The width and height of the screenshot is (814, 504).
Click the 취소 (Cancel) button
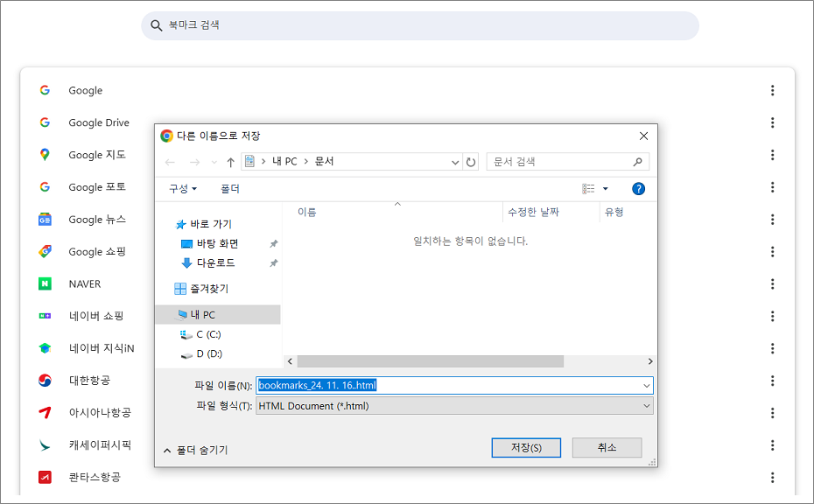pyautogui.click(x=607, y=447)
